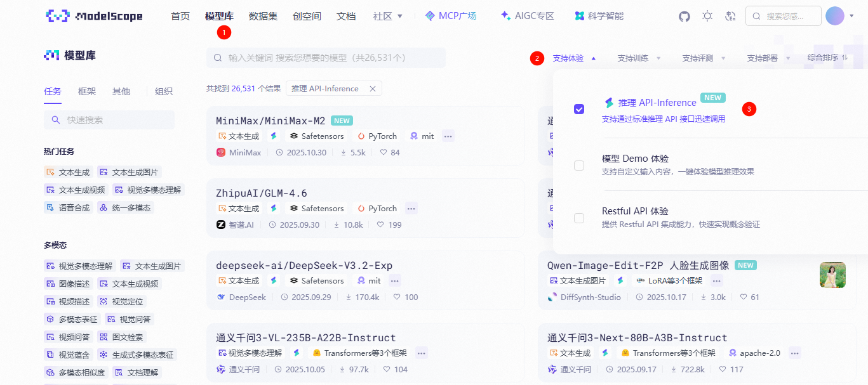Open 数据集 in top navigation
868x385 pixels.
[x=264, y=16]
